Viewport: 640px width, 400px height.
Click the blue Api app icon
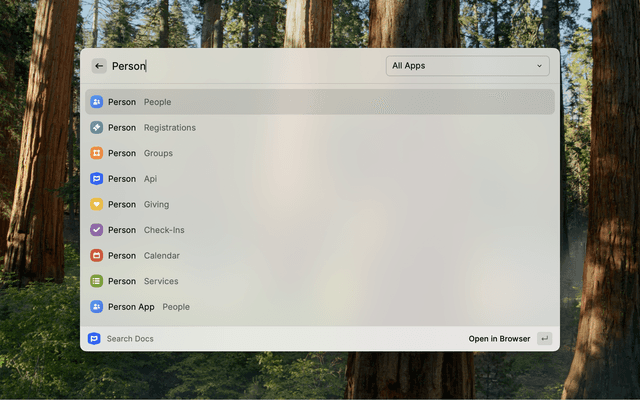(x=97, y=179)
